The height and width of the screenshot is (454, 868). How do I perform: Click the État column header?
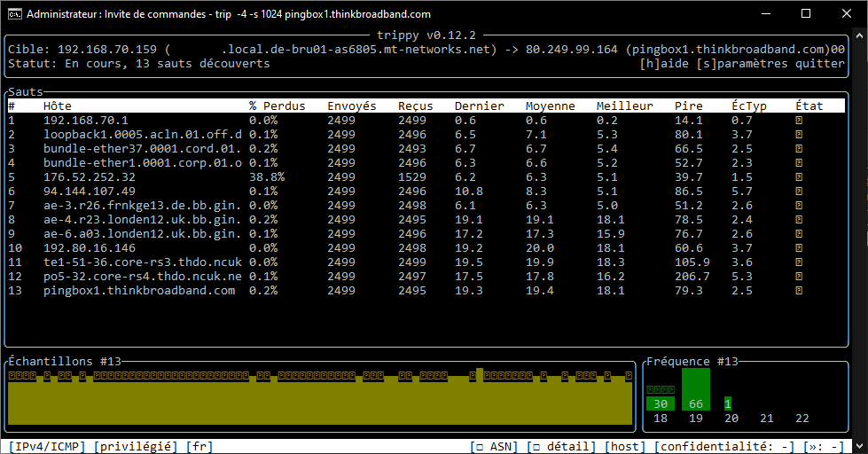[x=809, y=106]
